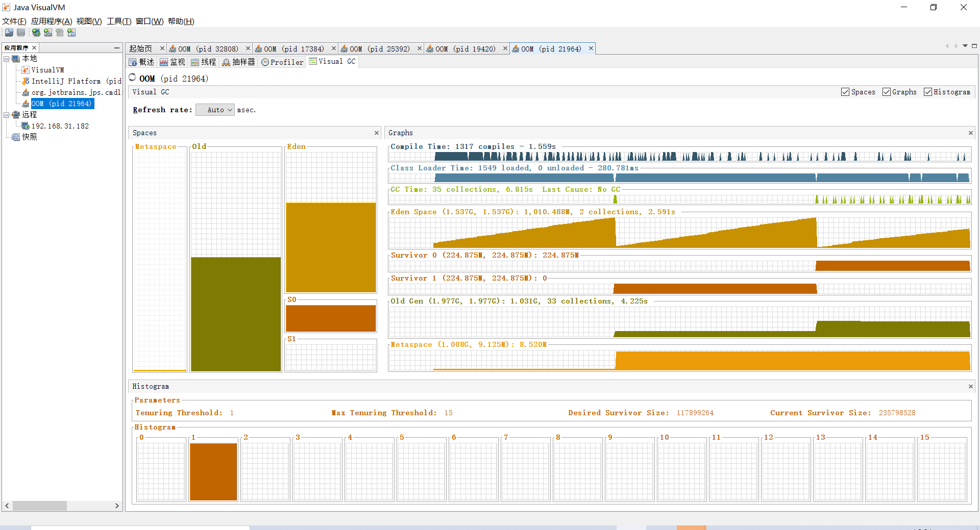Image resolution: width=980 pixels, height=530 pixels.
Task: Collapse the 远程 remote tree node
Action: 7,115
